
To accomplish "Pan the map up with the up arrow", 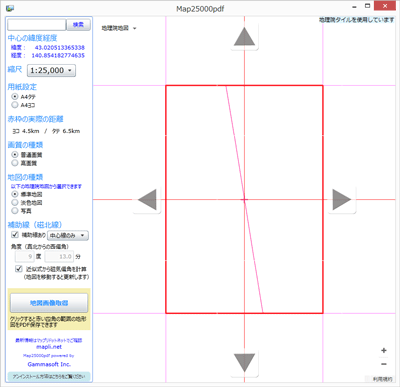I will pos(244,37).
